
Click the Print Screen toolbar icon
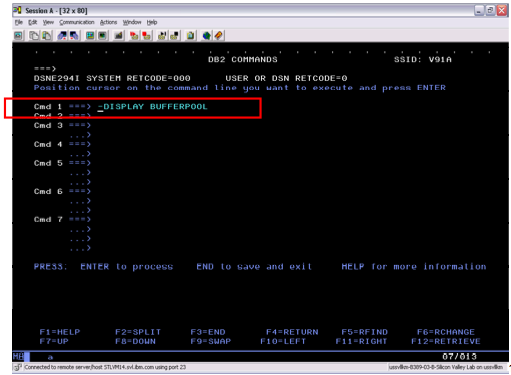19,35
